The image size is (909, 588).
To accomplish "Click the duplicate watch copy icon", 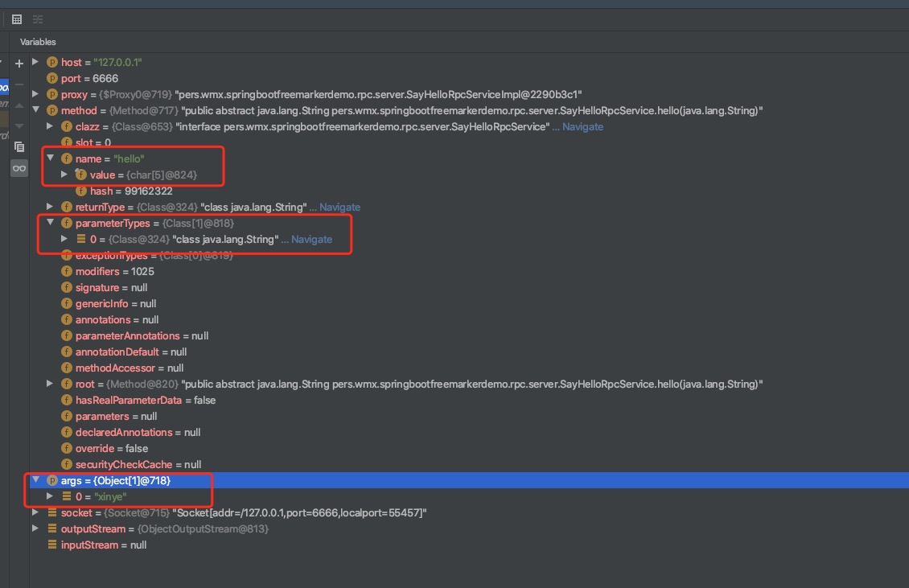I will [x=19, y=147].
